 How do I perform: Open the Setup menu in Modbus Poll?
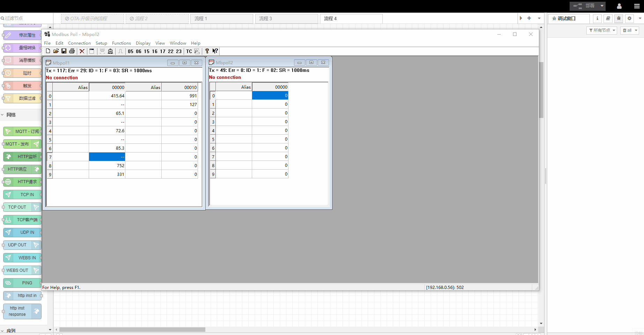pos(101,43)
